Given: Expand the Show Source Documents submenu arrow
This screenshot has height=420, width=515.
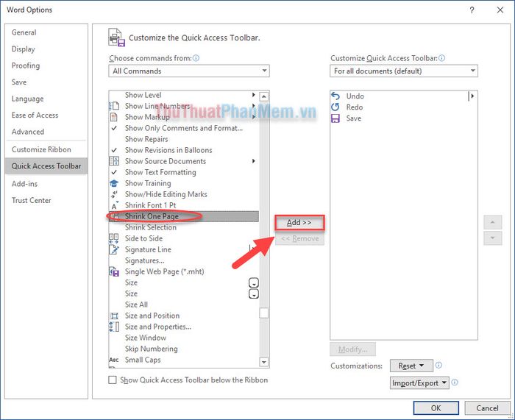Looking at the screenshot, I should coord(253,161).
